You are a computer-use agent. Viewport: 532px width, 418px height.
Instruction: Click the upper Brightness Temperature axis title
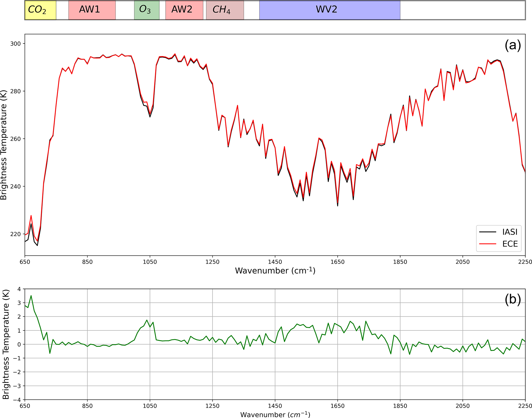tap(4, 145)
